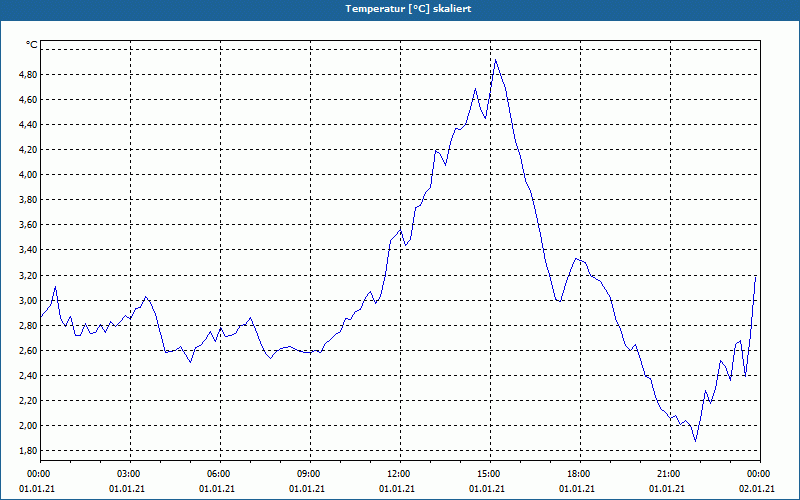
Task: Click the 3,20 y-axis value
Action: coord(29,276)
